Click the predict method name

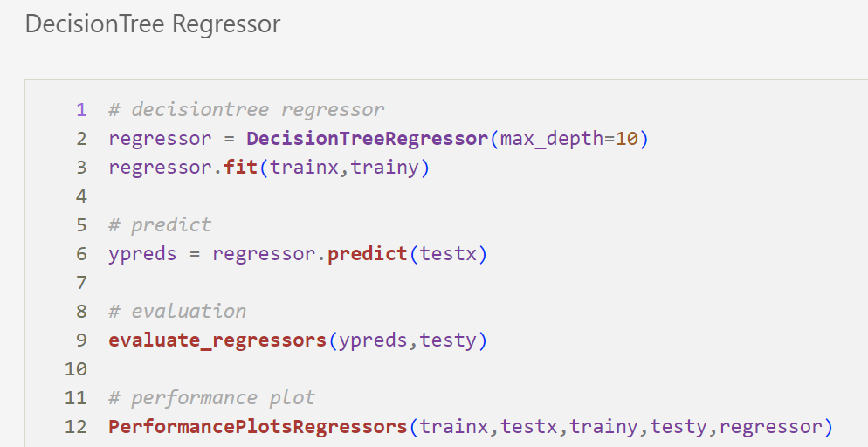[368, 254]
